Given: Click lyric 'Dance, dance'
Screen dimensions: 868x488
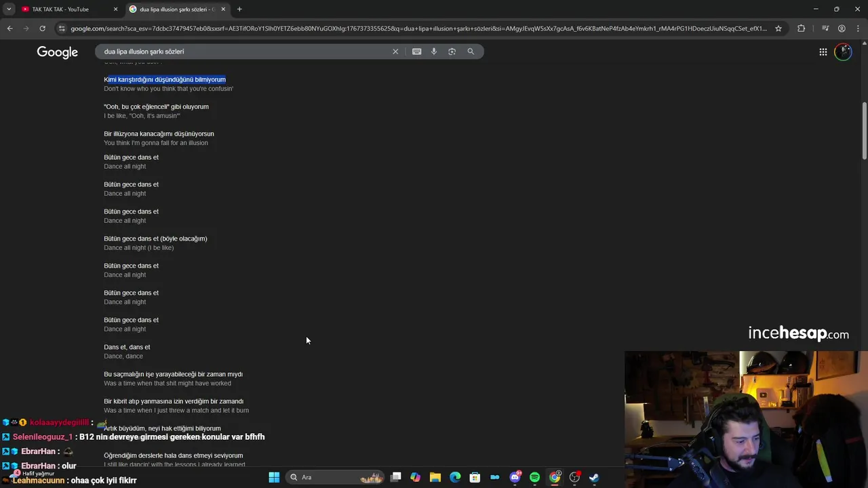Looking at the screenshot, I should coord(123,357).
